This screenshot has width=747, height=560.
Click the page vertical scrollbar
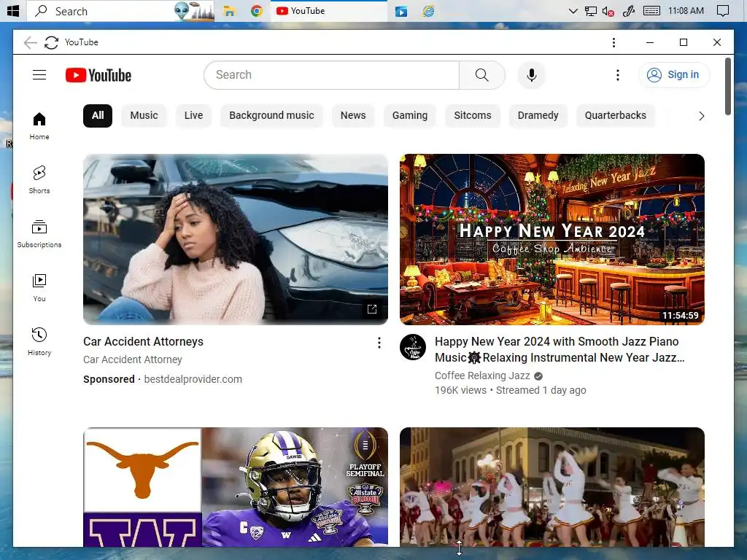click(727, 86)
